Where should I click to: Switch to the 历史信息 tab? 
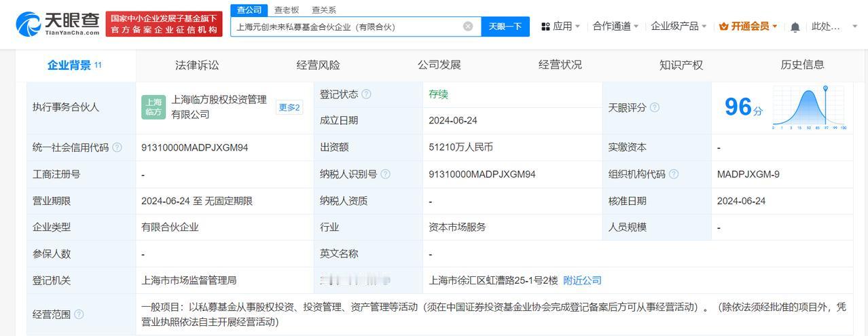click(x=802, y=65)
